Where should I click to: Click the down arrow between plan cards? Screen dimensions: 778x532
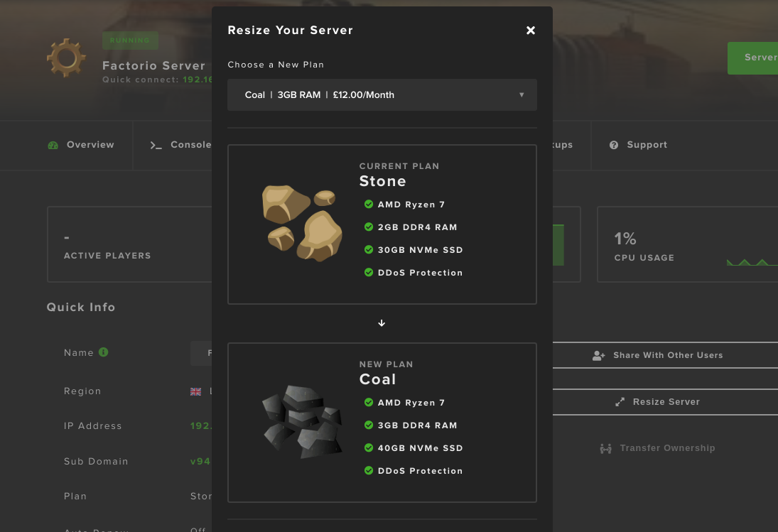[382, 323]
